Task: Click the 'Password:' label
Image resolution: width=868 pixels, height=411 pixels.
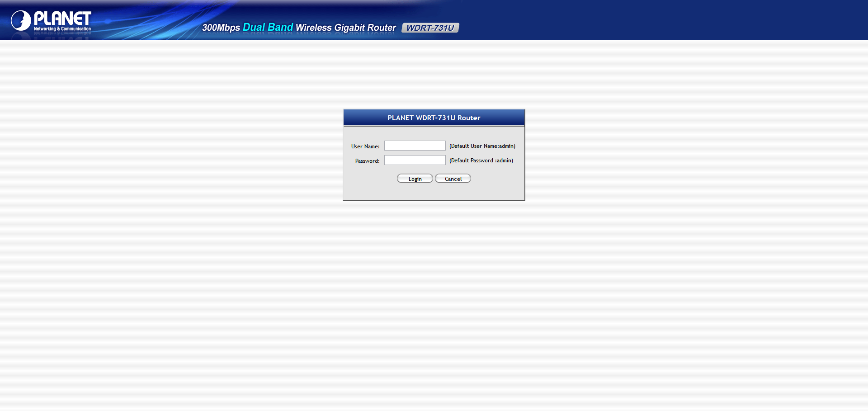Action: tap(368, 161)
